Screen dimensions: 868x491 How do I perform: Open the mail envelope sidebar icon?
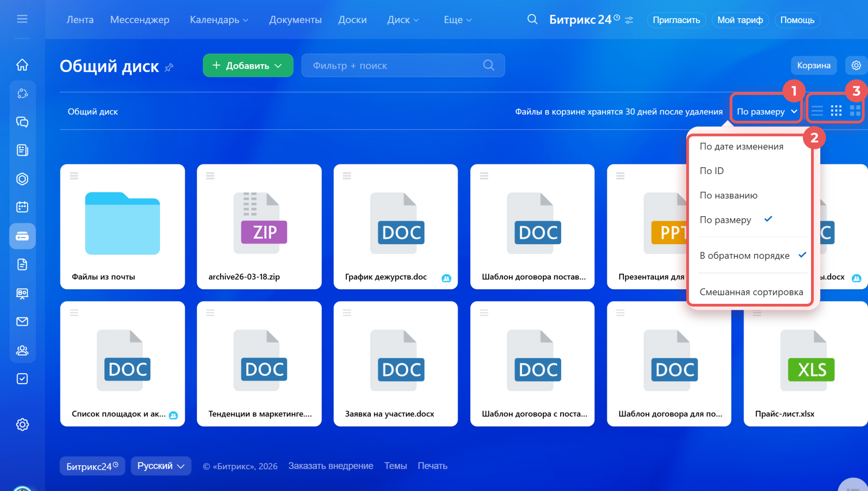[x=22, y=321]
